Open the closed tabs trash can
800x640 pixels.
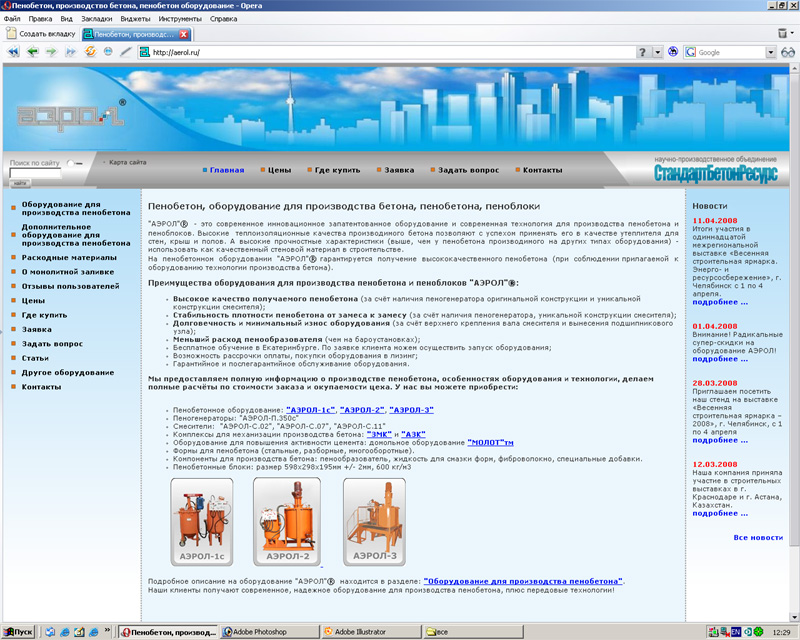click(783, 33)
